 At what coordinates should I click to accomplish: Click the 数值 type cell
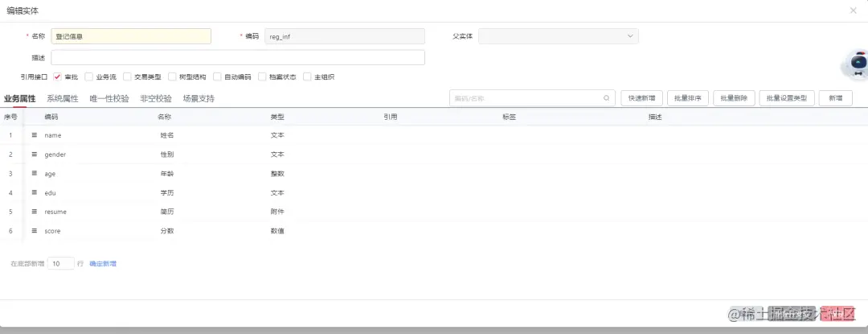tap(277, 230)
